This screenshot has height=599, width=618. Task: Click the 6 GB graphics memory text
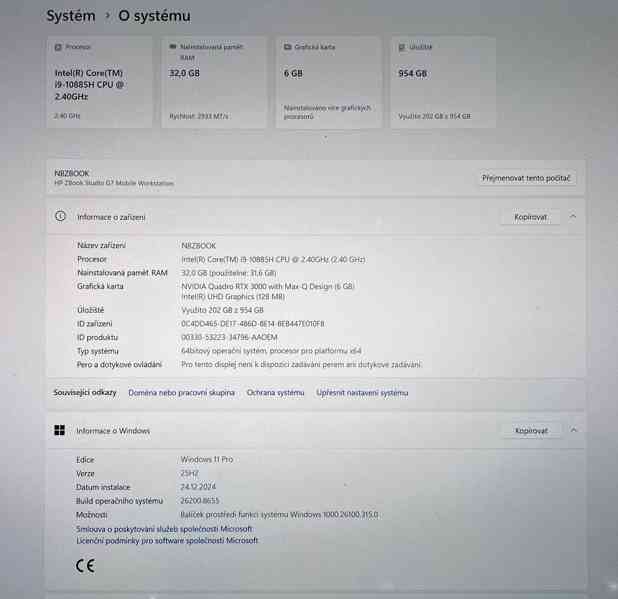pos(293,74)
